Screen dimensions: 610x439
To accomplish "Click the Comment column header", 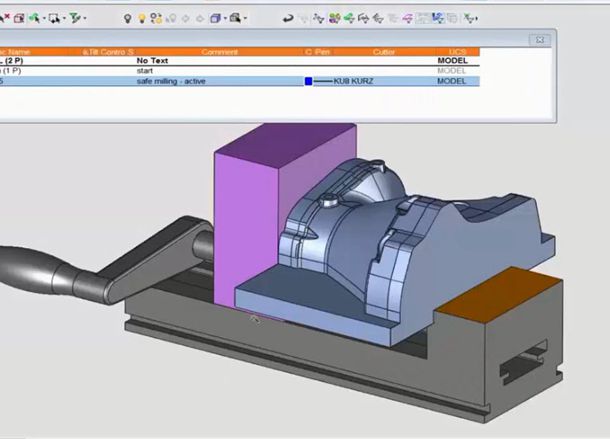I will pyautogui.click(x=219, y=51).
